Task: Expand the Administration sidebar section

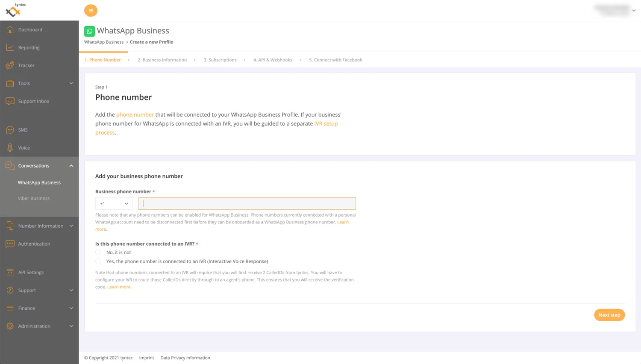Action: point(71,326)
